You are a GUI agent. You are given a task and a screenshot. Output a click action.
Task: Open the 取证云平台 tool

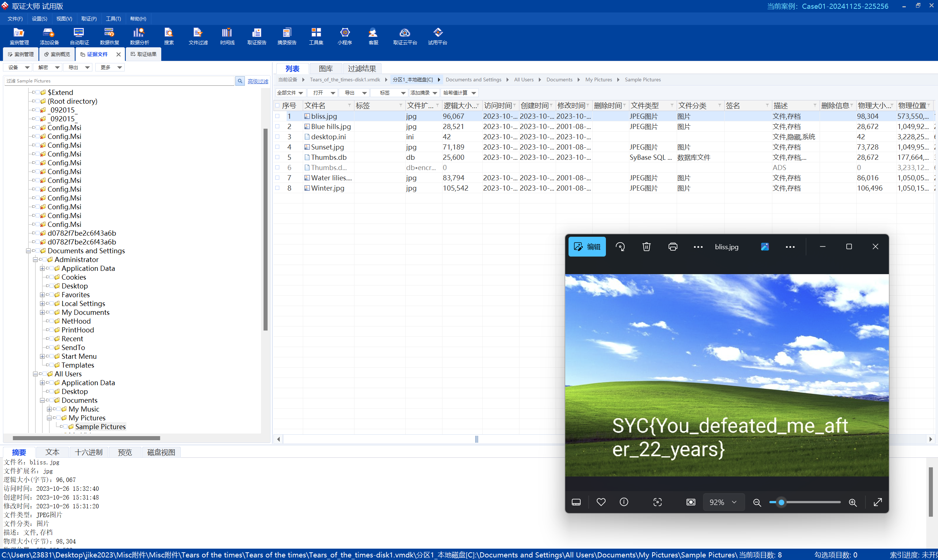click(405, 36)
